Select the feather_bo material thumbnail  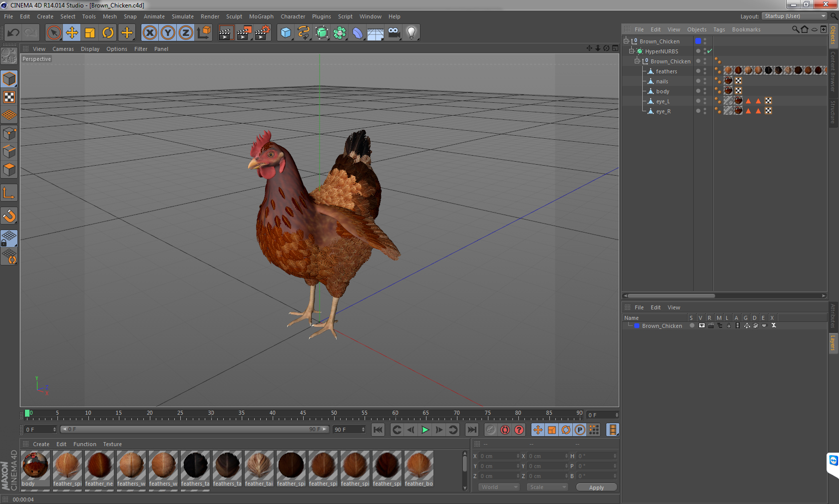click(x=419, y=468)
